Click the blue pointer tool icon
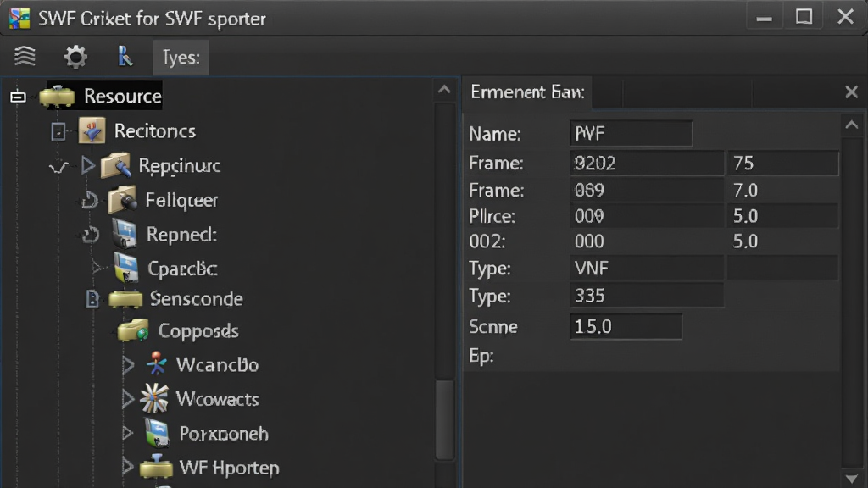868x488 pixels. 125,57
